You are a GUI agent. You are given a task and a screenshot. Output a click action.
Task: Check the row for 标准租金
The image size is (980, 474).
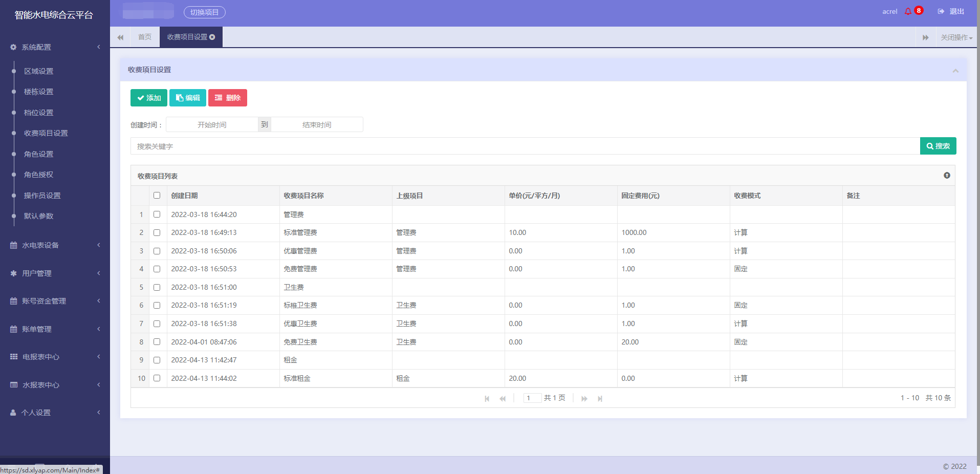tap(157, 378)
